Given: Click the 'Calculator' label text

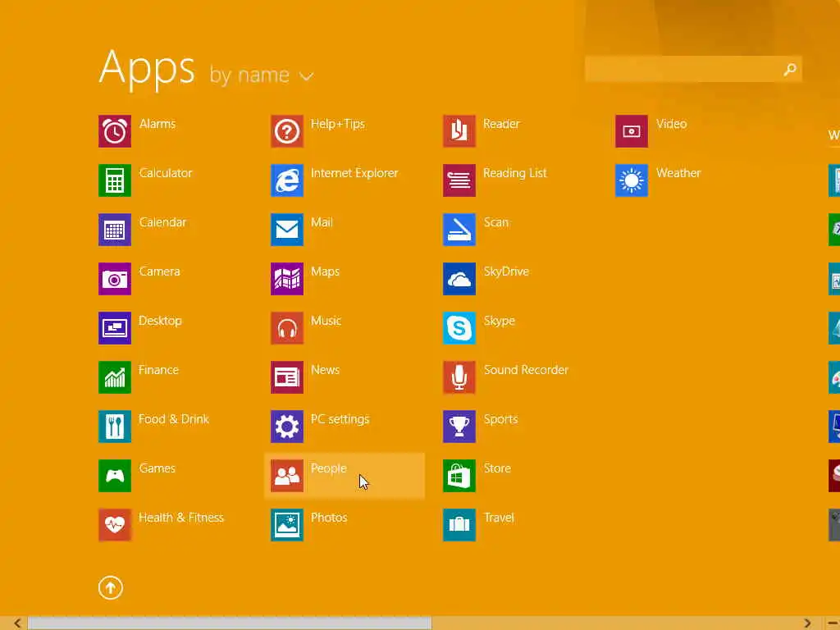Looking at the screenshot, I should [x=166, y=173].
